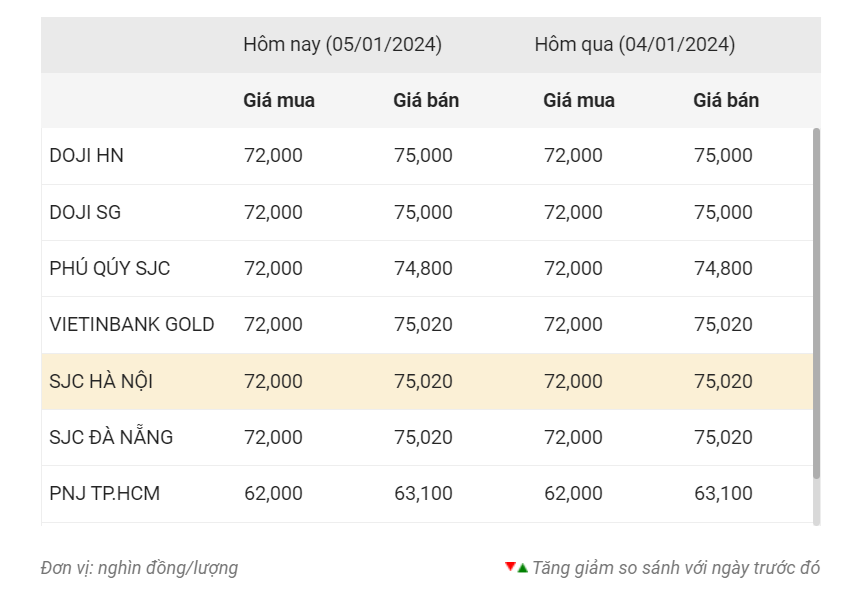Click the SJC ĐÀ NẴNG row label
854x609 pixels.
[x=111, y=437]
